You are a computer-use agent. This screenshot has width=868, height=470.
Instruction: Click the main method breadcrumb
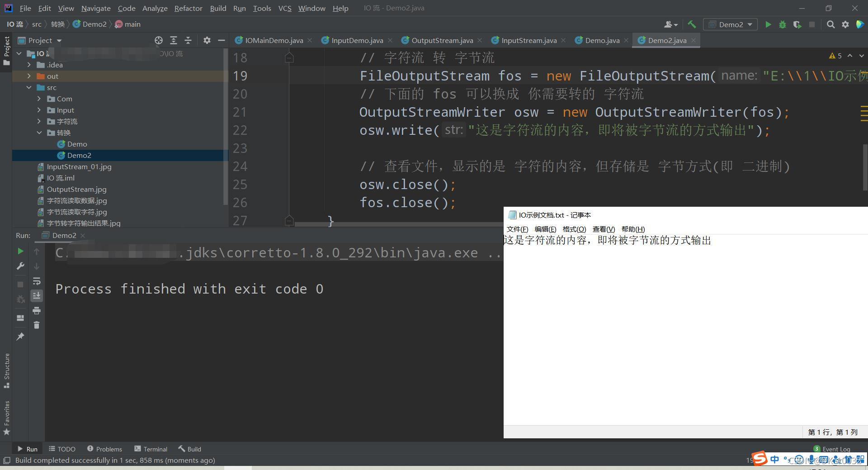tap(127, 24)
